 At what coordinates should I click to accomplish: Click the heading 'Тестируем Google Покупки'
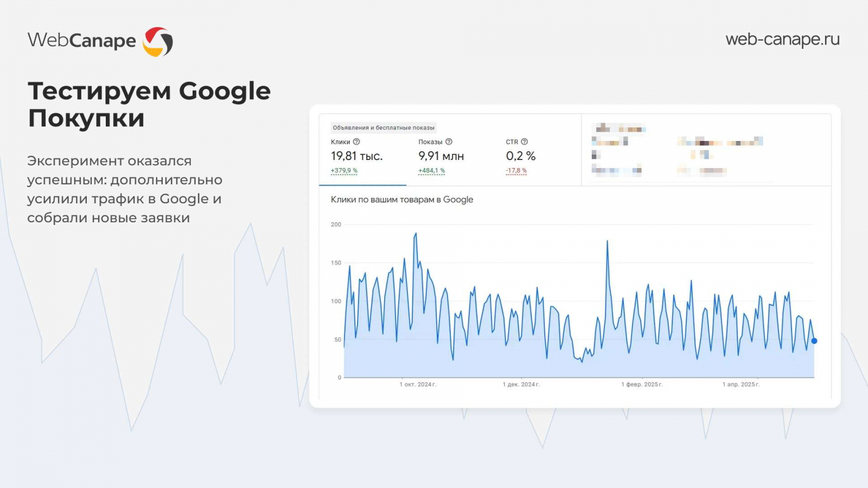[149, 104]
